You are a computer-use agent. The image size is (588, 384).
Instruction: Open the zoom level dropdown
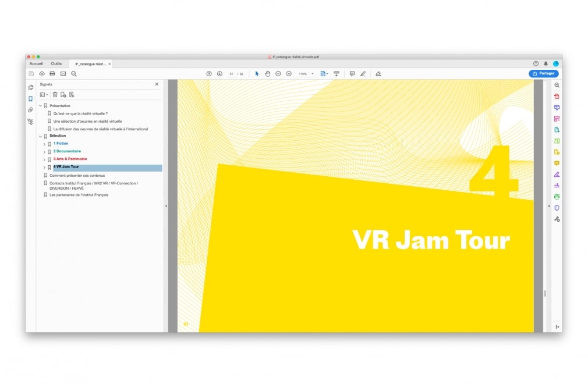coord(312,74)
